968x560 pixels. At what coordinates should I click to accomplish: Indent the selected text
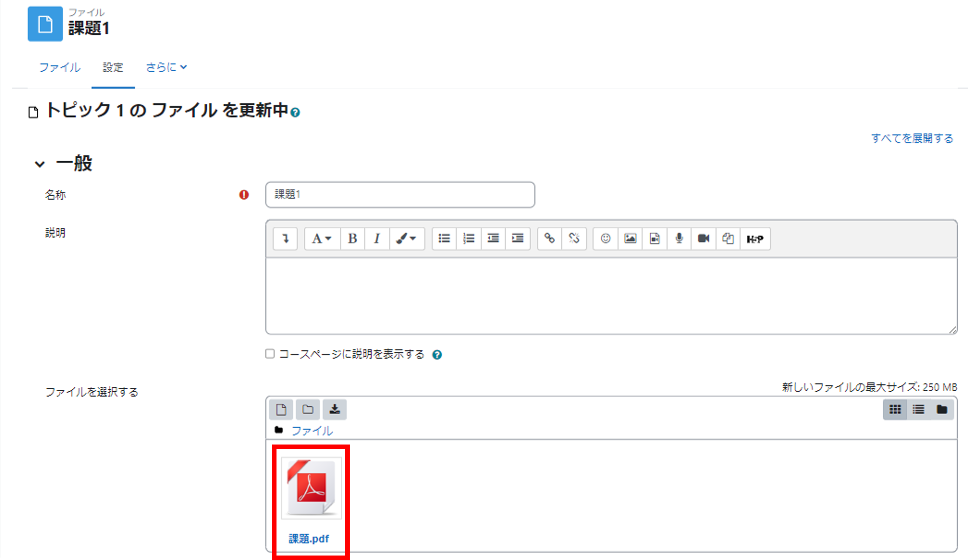pyautogui.click(x=518, y=238)
